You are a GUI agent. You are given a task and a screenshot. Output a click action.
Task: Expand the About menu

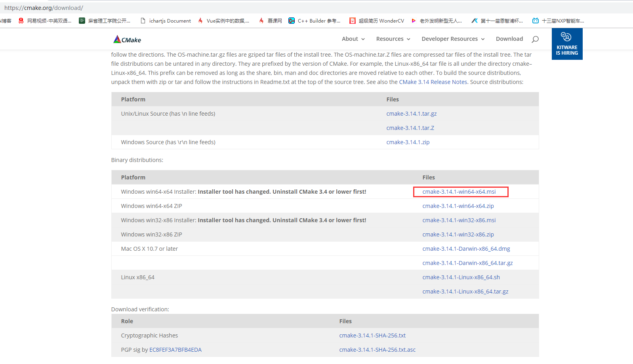353,39
